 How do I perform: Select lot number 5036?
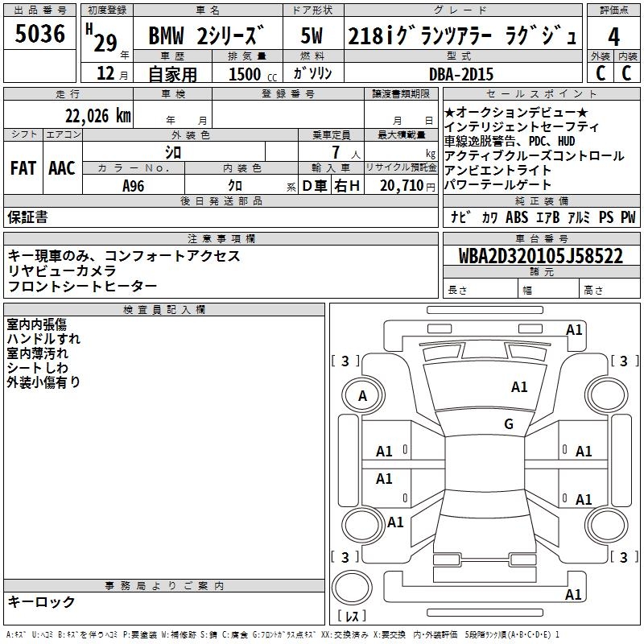pos(40,34)
